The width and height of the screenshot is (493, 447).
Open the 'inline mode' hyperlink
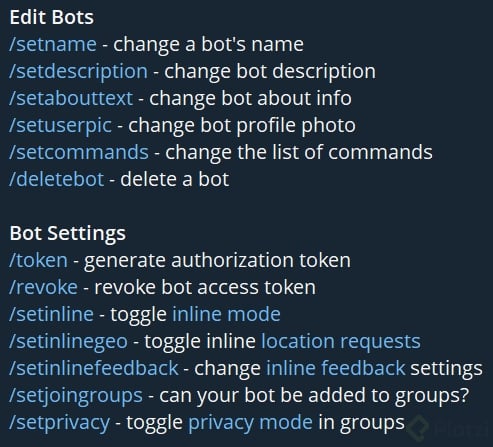click(x=226, y=314)
